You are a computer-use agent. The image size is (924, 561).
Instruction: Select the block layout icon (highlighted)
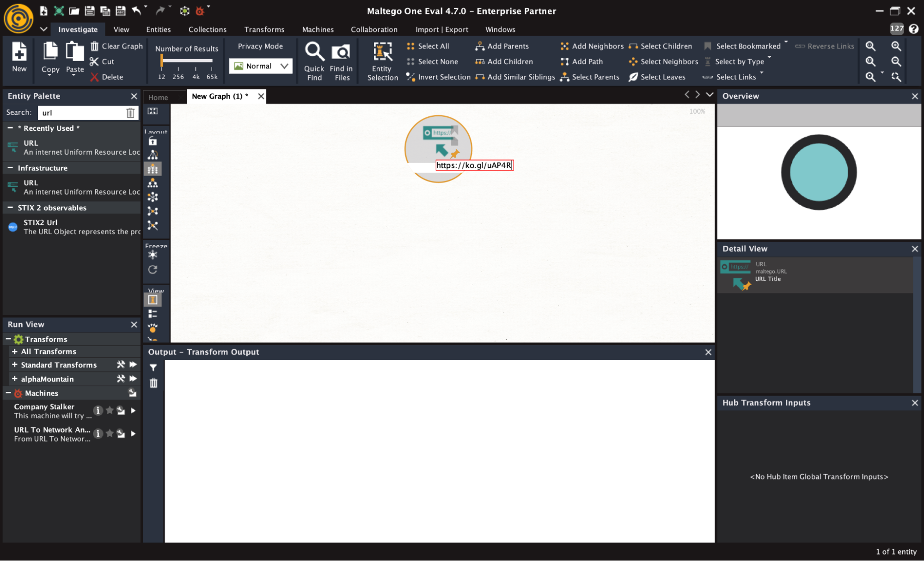coord(153,169)
